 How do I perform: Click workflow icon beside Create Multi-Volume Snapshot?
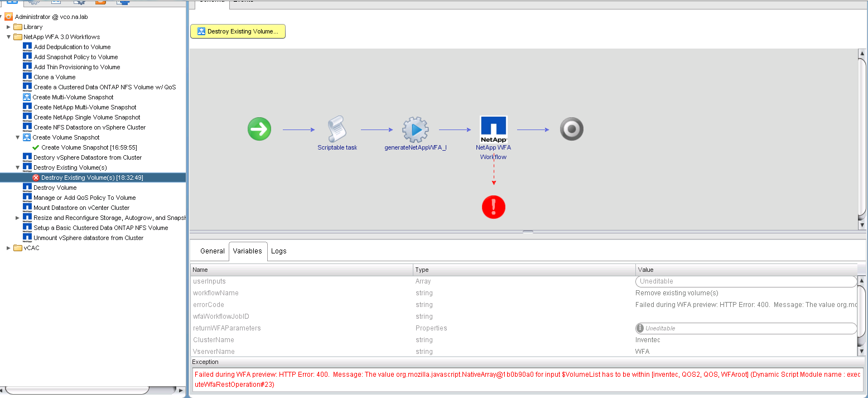pos(27,97)
